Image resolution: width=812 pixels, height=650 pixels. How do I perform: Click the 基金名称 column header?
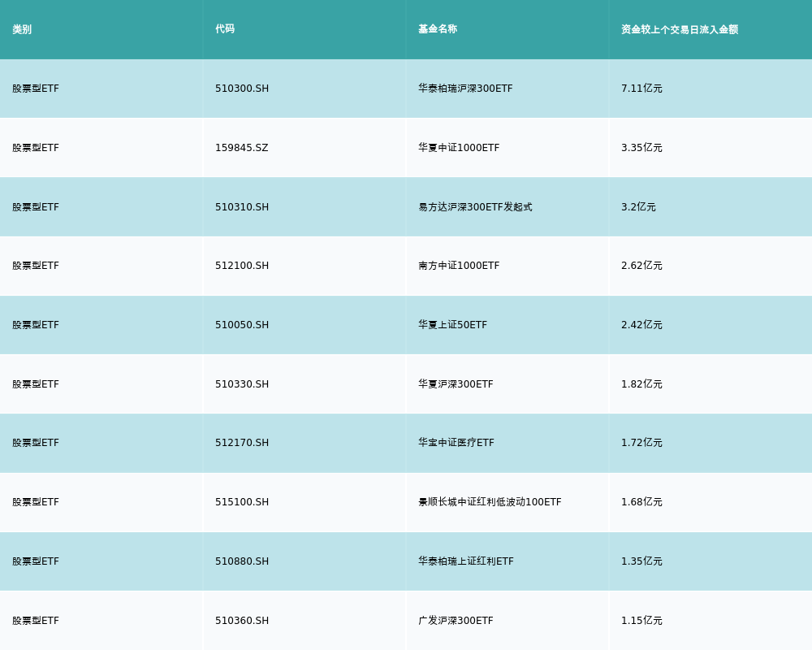(438, 29)
